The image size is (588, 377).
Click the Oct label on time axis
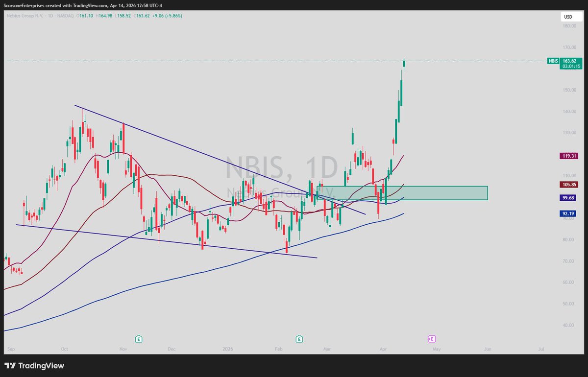(x=65, y=350)
